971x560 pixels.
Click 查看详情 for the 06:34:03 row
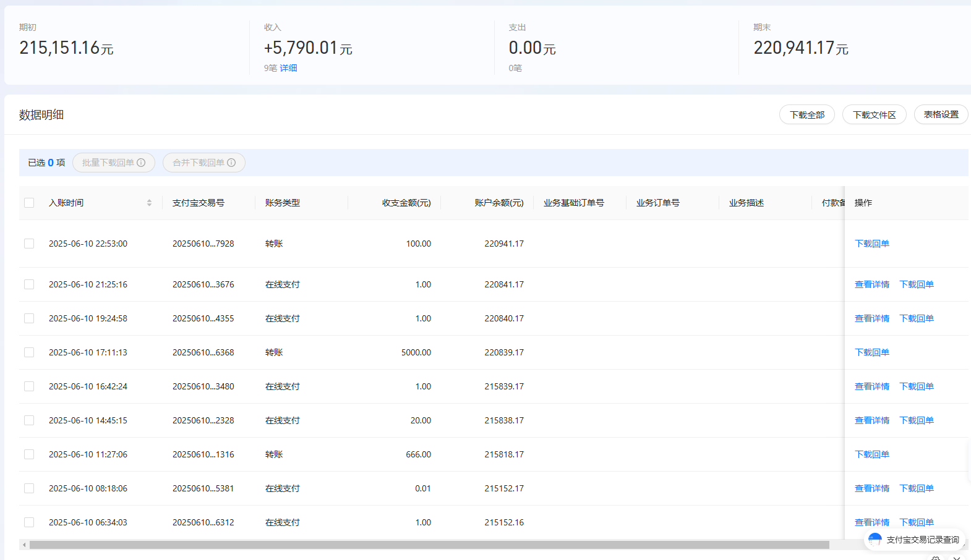[872, 522]
